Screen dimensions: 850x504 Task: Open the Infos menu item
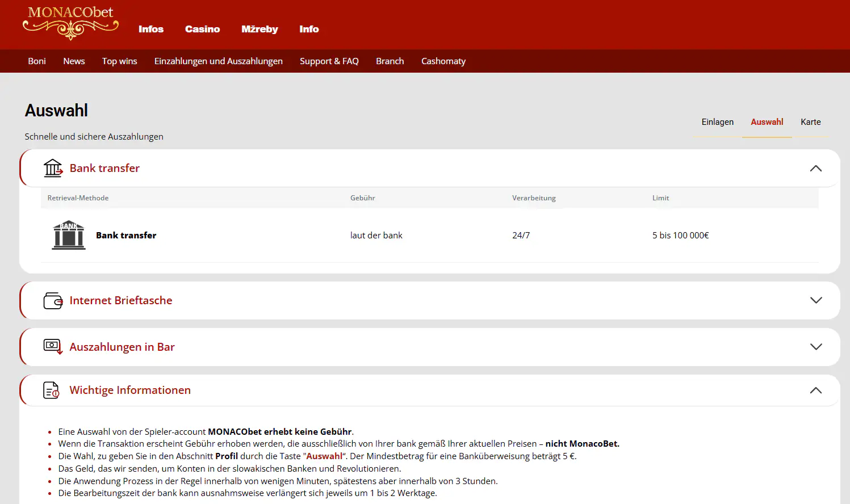tap(151, 29)
